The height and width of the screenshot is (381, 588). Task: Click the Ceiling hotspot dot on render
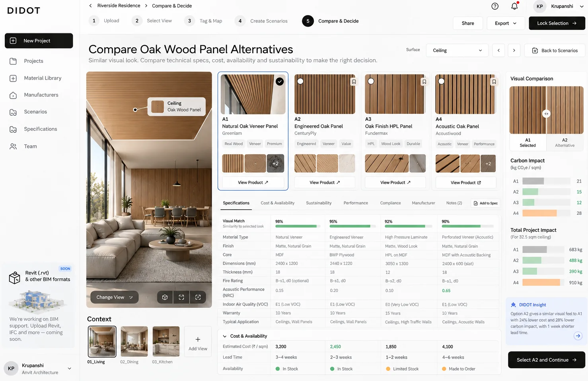point(135,110)
